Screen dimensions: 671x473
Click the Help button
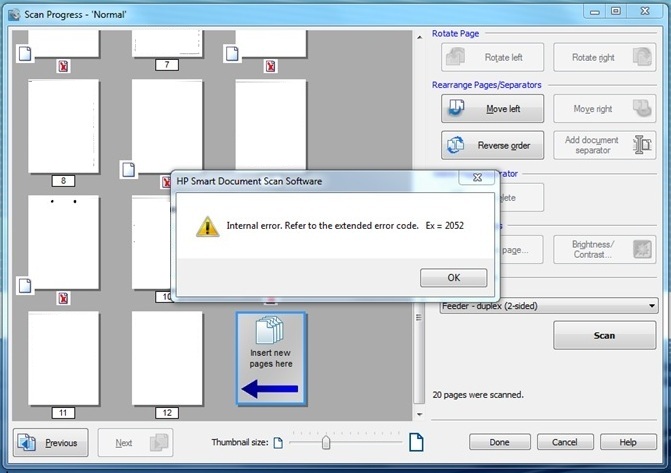coord(628,442)
